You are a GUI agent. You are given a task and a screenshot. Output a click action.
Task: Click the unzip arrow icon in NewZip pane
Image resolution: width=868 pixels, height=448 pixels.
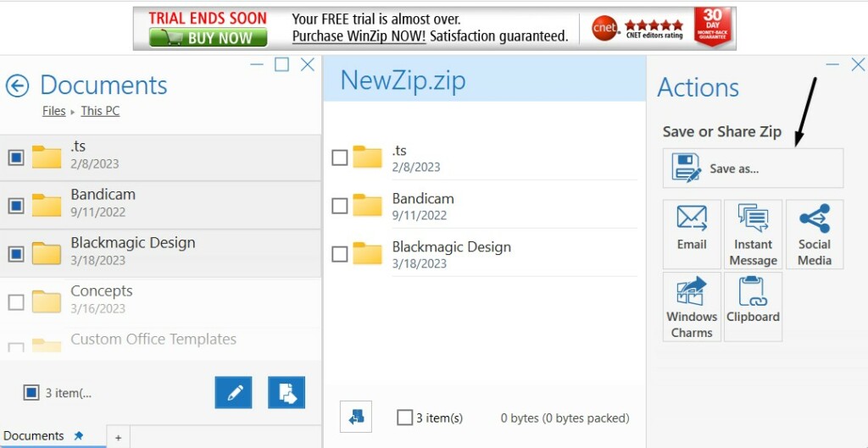tap(356, 417)
